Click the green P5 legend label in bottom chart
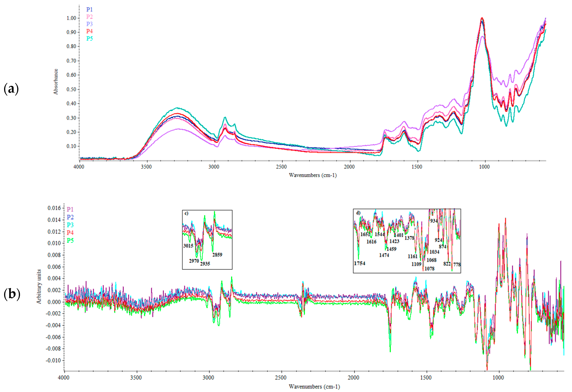Image resolution: width=572 pixels, height=392 pixels. tap(70, 240)
